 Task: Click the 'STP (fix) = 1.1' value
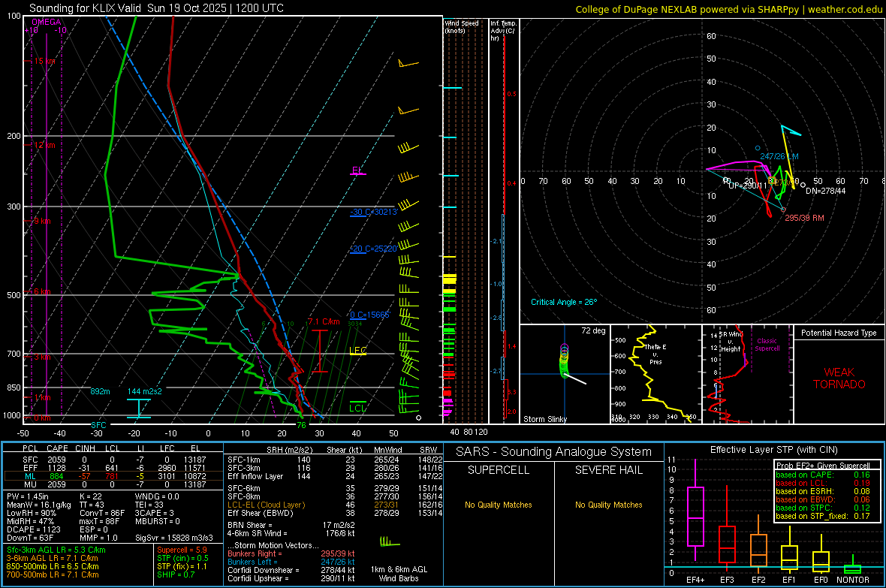click(x=182, y=566)
